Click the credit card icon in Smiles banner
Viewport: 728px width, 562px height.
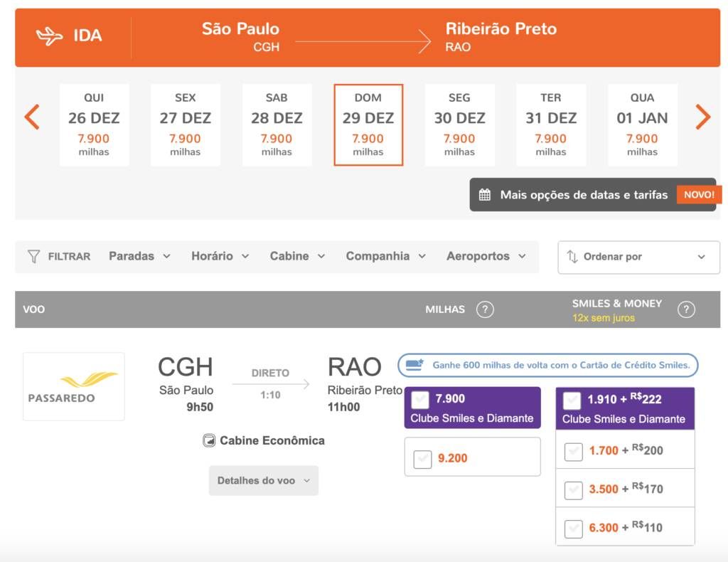(x=414, y=365)
